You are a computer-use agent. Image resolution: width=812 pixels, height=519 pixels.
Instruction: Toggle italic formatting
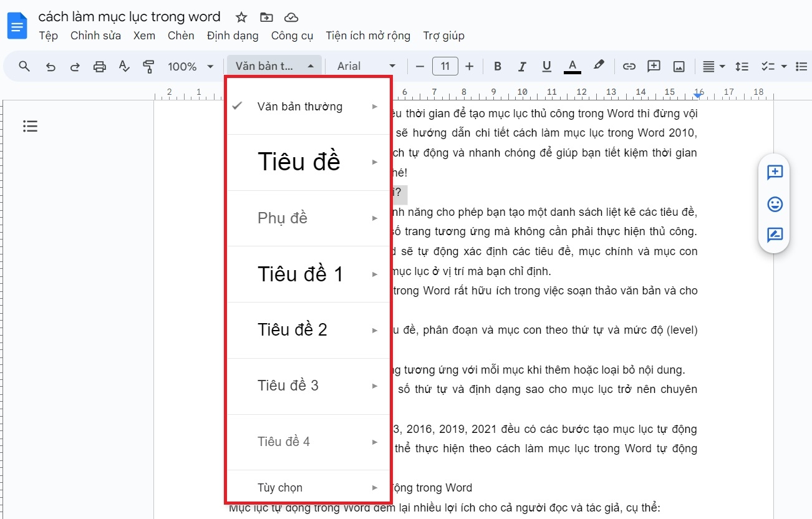tap(523, 66)
